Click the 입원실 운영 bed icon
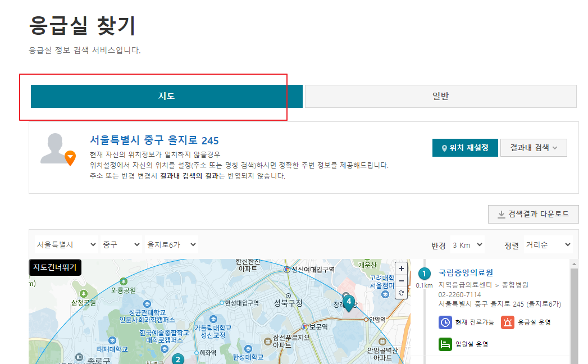588x364 pixels. click(x=445, y=344)
